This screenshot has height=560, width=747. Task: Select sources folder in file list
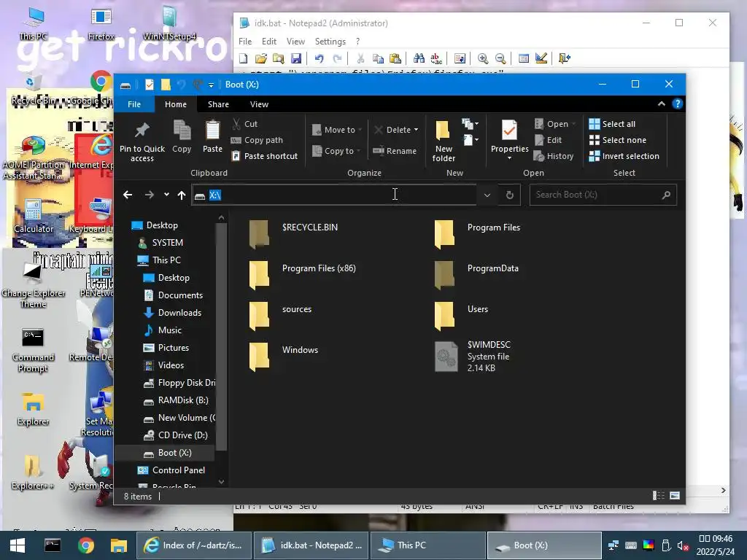click(281, 315)
